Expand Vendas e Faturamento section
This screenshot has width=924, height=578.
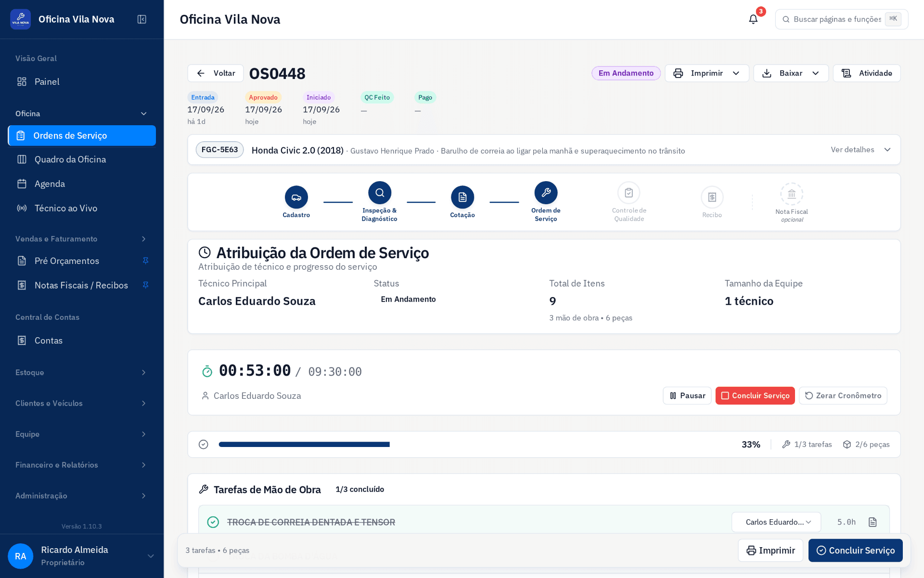(x=82, y=239)
